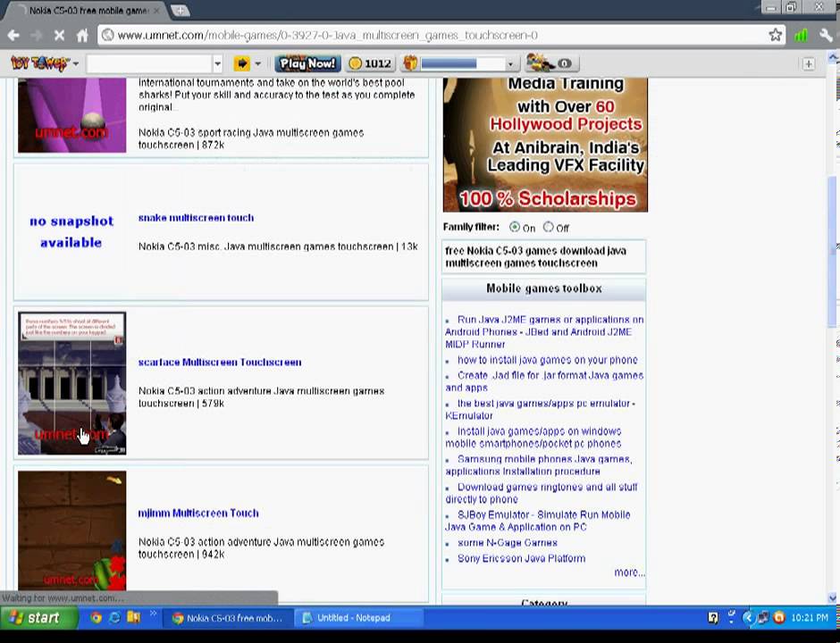Launch Internet Explorer from quick launch
This screenshot has height=643, width=840.
114,617
